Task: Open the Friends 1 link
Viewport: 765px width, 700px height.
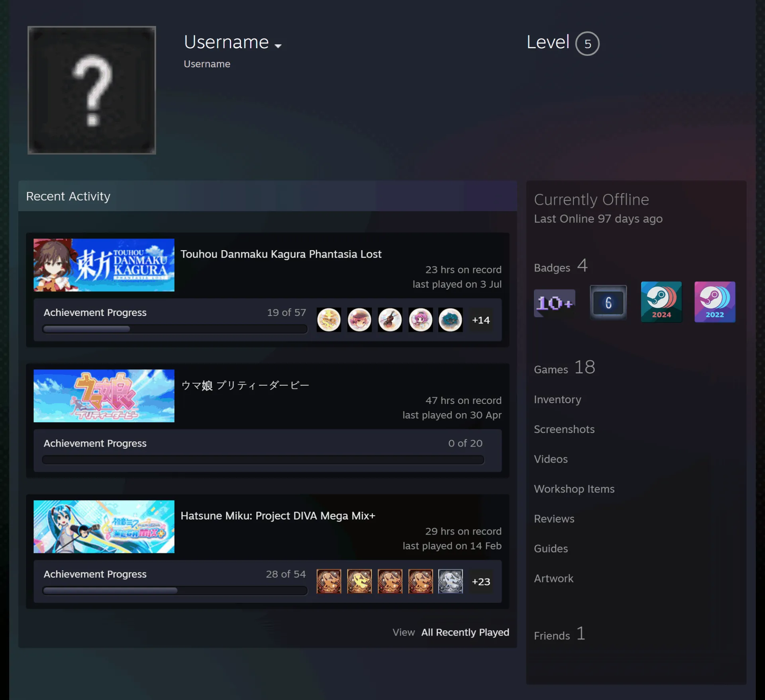Action: [x=559, y=634]
